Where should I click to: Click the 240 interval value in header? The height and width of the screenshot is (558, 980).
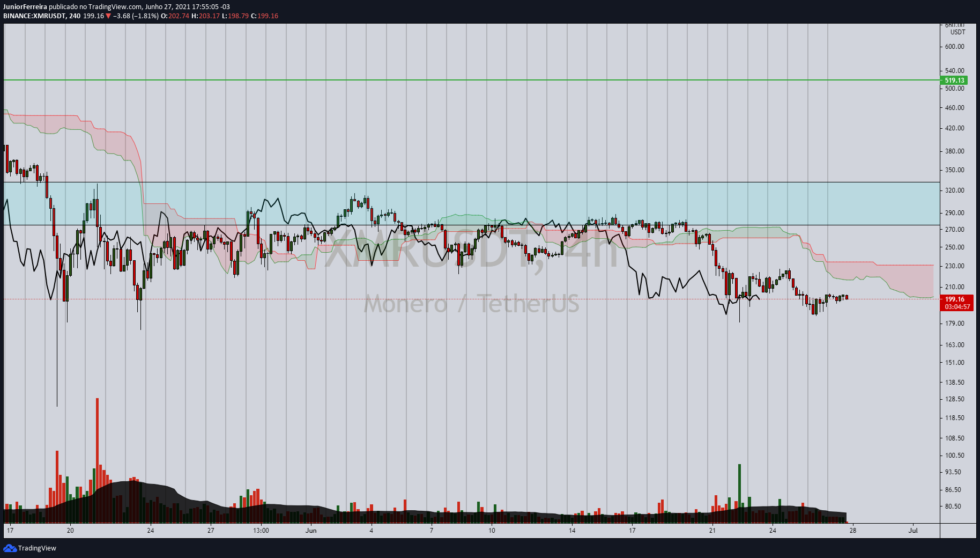click(x=75, y=16)
